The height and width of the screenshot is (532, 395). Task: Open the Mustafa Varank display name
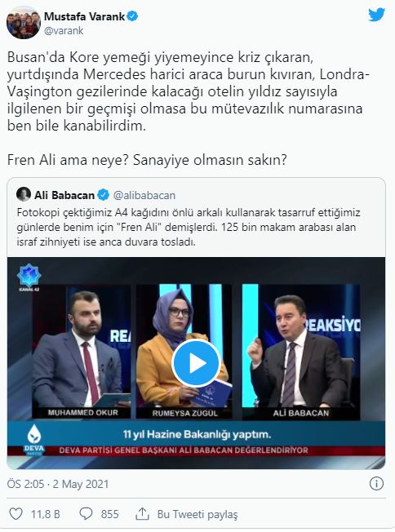(85, 16)
